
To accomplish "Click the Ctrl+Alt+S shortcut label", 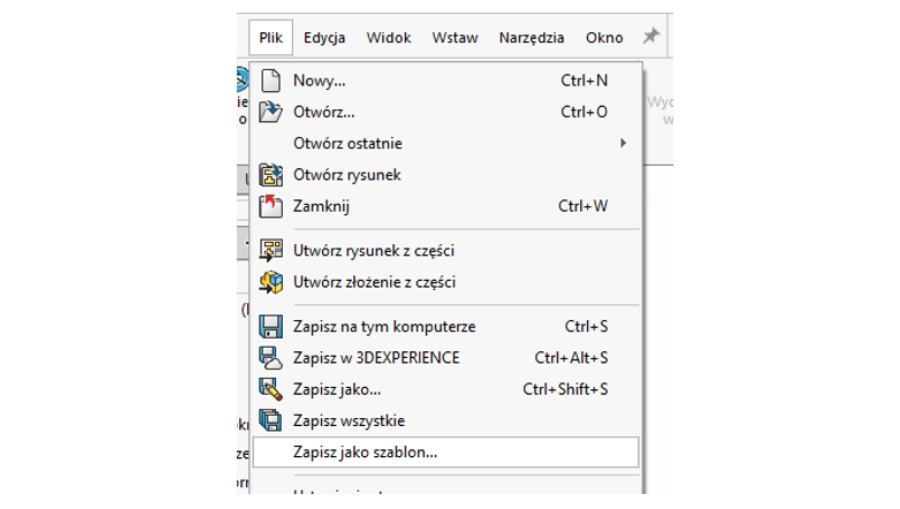I will 571,358.
